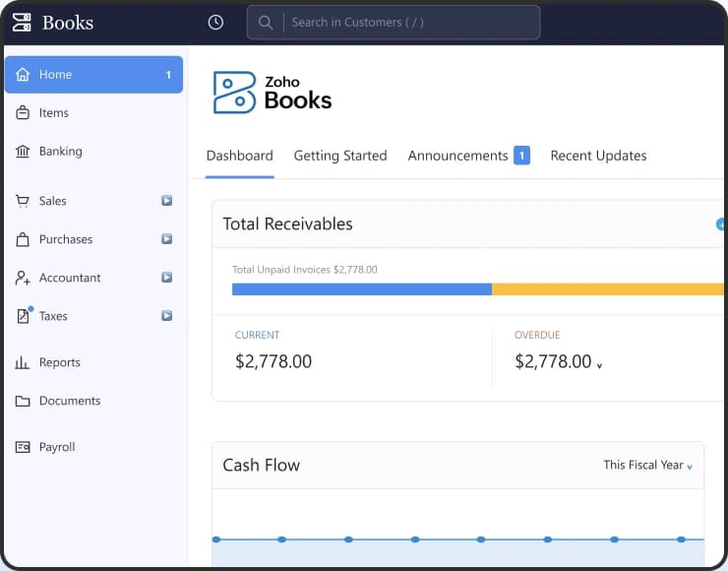Click the Announcements count badge
The image size is (728, 571).
click(521, 156)
